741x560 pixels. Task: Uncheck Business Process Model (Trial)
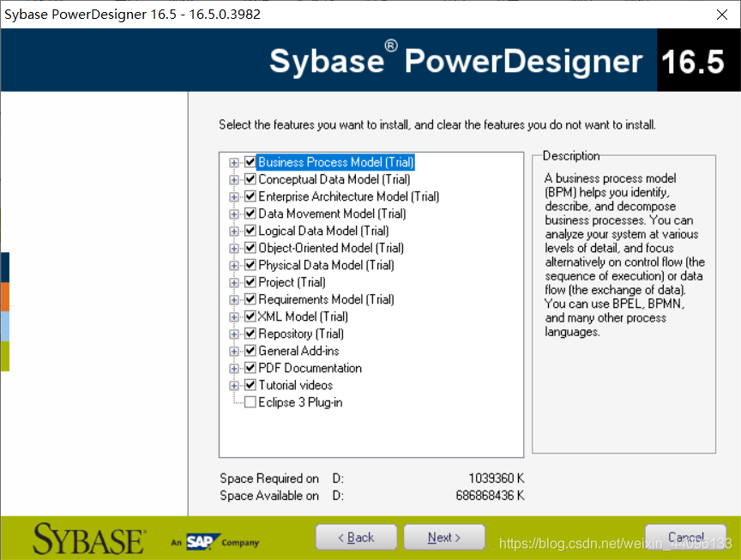coord(250,162)
